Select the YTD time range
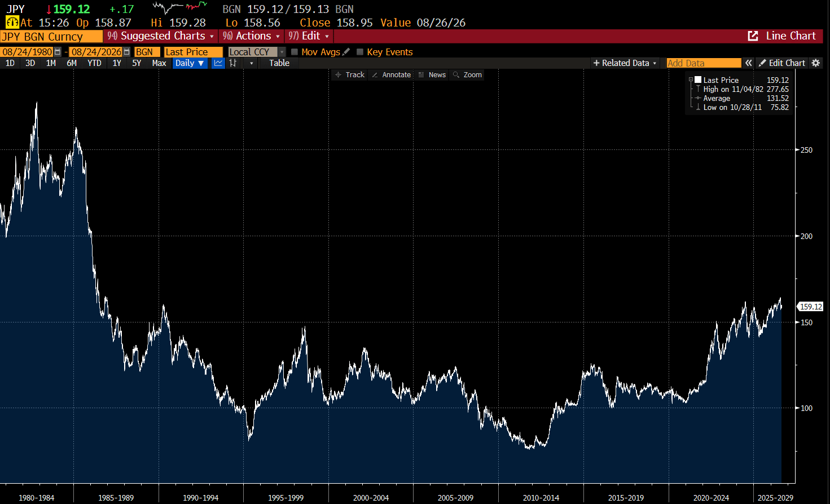 [94, 63]
